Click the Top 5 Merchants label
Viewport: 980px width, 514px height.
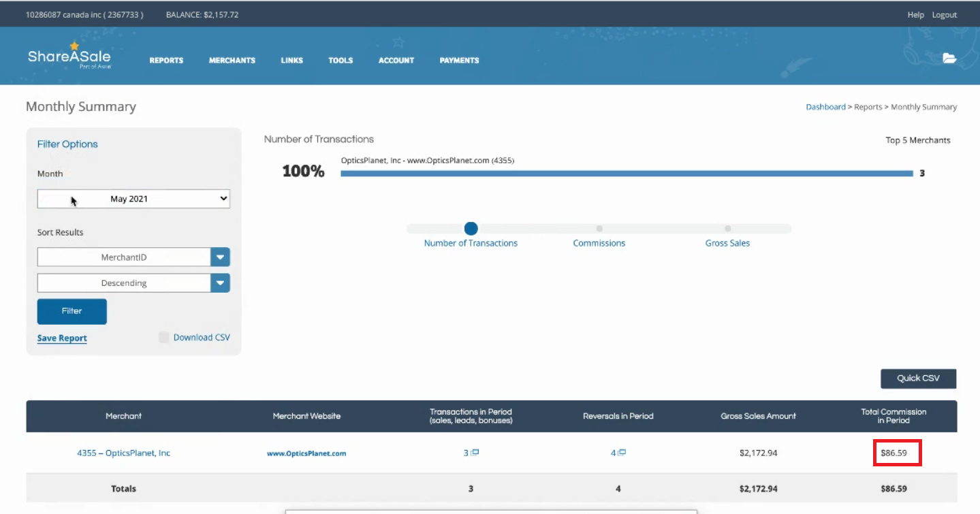918,140
